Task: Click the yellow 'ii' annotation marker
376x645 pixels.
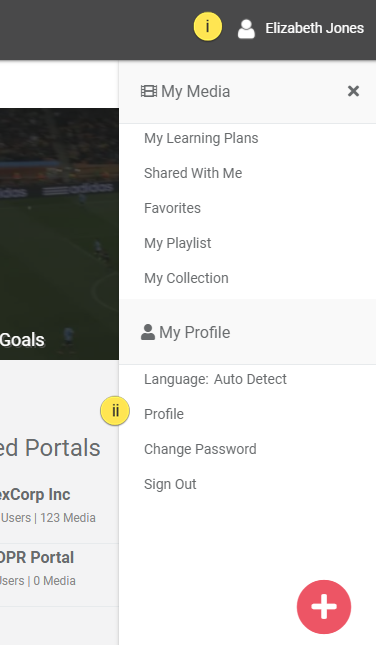Action: pyautogui.click(x=115, y=411)
